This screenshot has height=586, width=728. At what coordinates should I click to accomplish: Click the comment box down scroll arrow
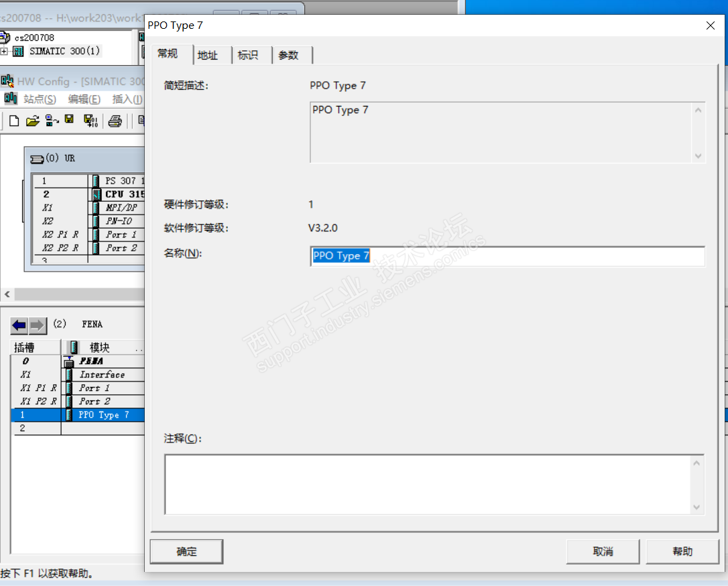point(696,507)
